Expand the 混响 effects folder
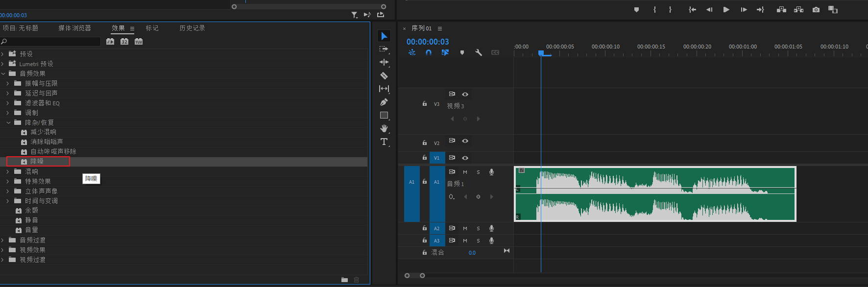Viewport: 868px width, 287px height. [7, 171]
